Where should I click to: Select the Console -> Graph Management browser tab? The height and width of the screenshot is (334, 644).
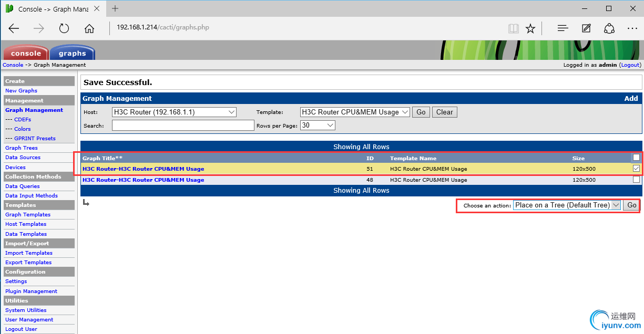pos(53,9)
